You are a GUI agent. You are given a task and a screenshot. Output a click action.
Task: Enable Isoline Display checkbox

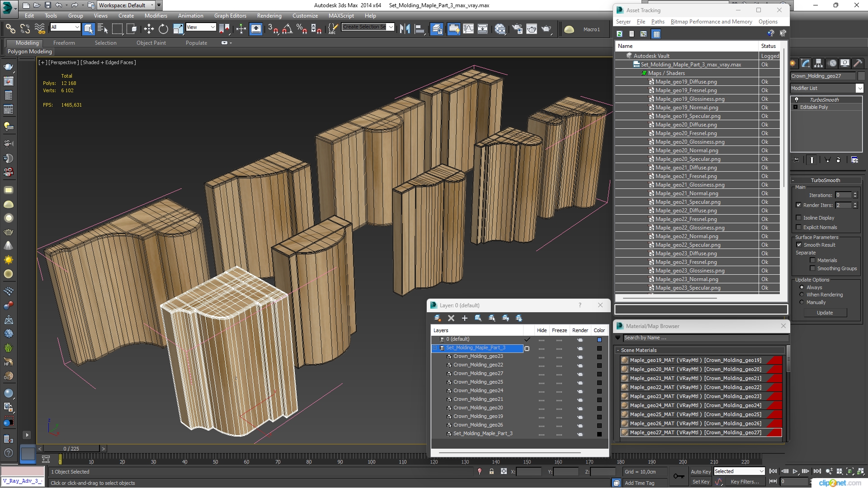click(x=798, y=218)
